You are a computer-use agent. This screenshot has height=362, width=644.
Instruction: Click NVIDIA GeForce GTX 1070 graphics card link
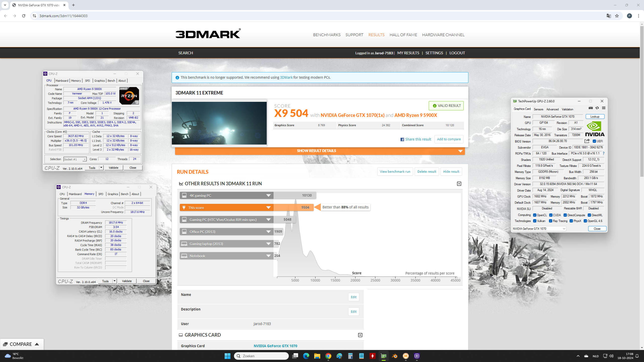coord(275,346)
